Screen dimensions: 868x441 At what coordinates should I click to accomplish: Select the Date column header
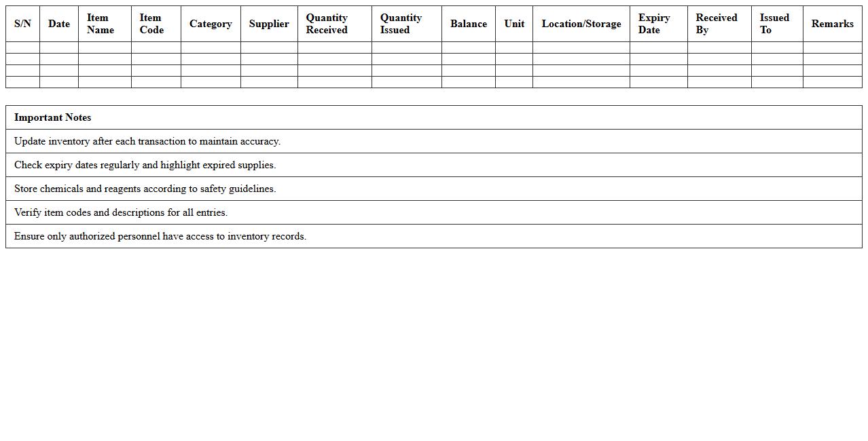[x=59, y=24]
